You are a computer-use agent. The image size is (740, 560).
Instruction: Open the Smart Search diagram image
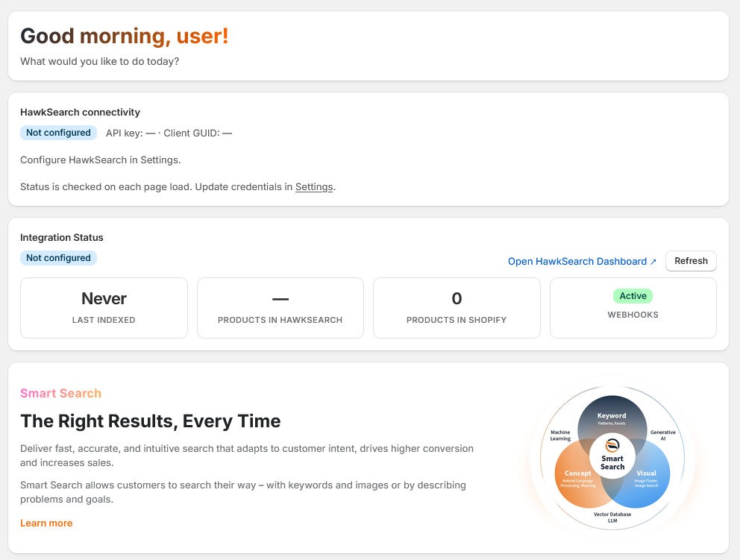(612, 458)
